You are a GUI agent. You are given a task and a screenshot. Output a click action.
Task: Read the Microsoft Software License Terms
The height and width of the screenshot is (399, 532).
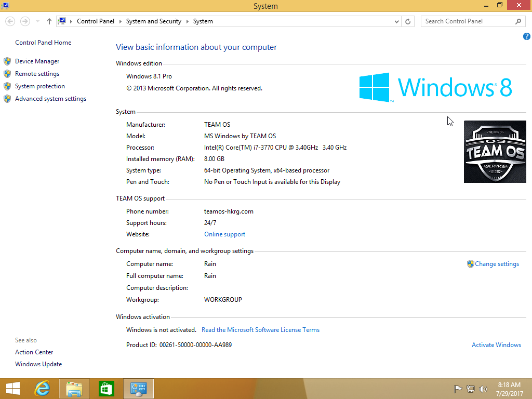260,330
